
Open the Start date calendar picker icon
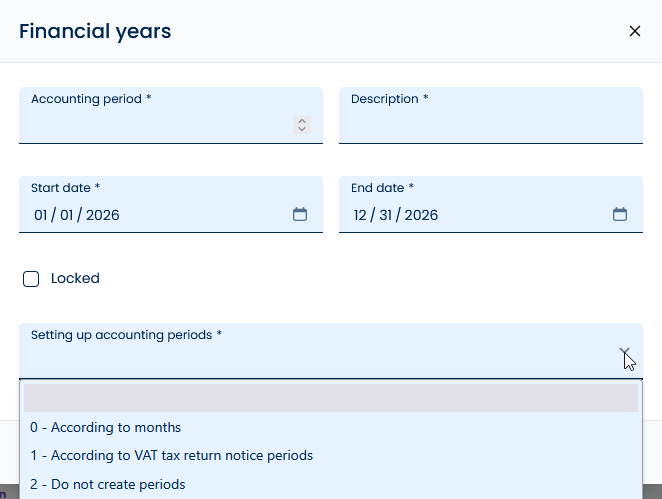coord(300,214)
